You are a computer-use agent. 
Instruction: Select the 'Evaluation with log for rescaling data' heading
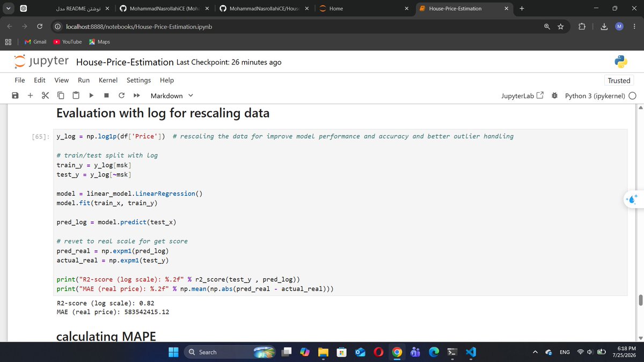click(x=163, y=114)
